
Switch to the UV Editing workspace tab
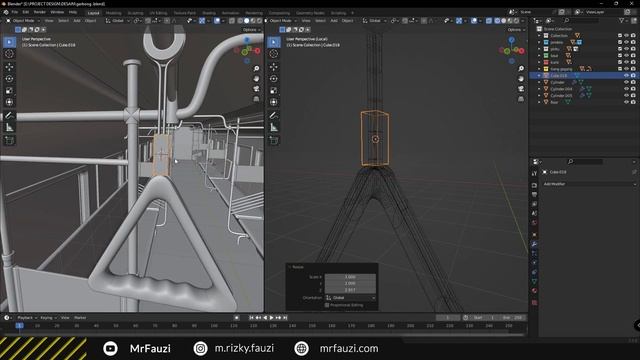point(158,13)
